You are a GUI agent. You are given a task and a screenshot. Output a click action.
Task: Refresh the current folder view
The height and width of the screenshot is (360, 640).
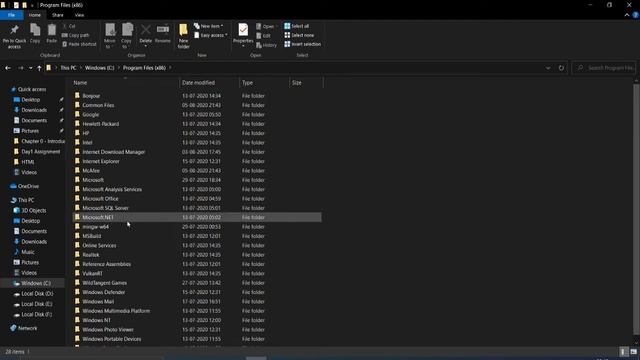[561, 68]
